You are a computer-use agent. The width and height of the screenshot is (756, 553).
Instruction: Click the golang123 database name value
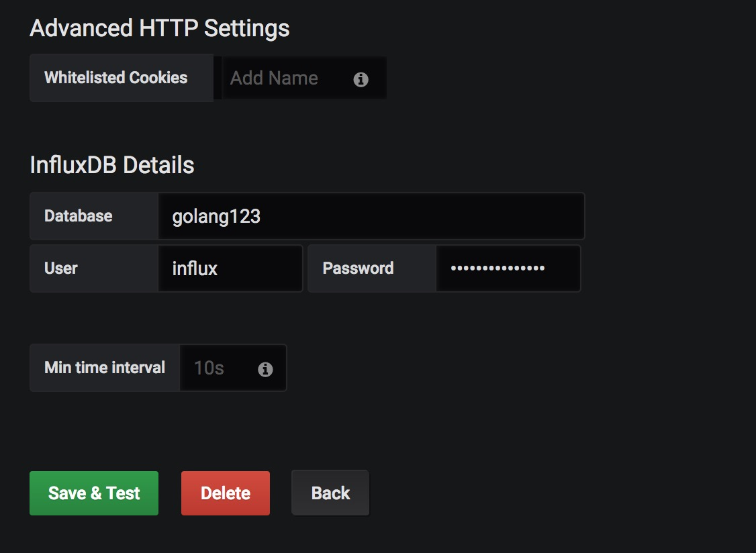tap(216, 217)
